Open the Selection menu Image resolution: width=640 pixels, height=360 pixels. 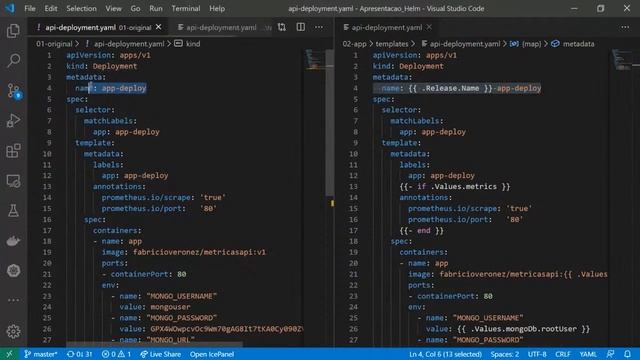(81, 8)
